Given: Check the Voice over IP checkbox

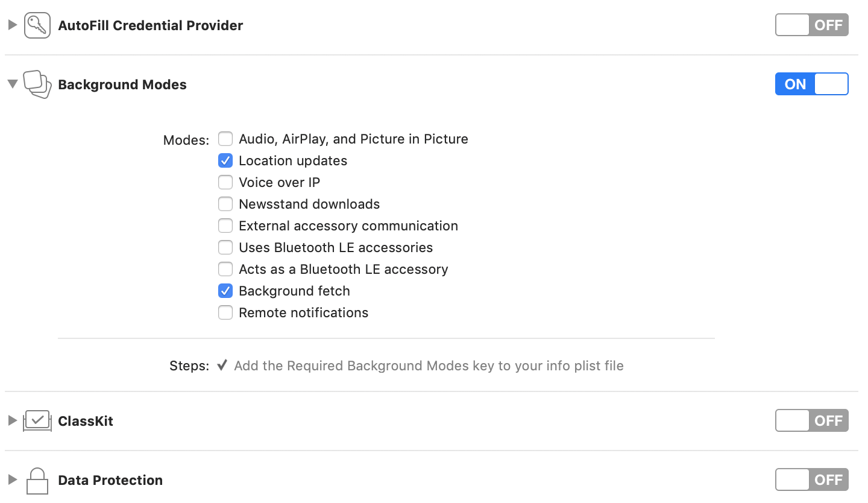Looking at the screenshot, I should (x=225, y=183).
